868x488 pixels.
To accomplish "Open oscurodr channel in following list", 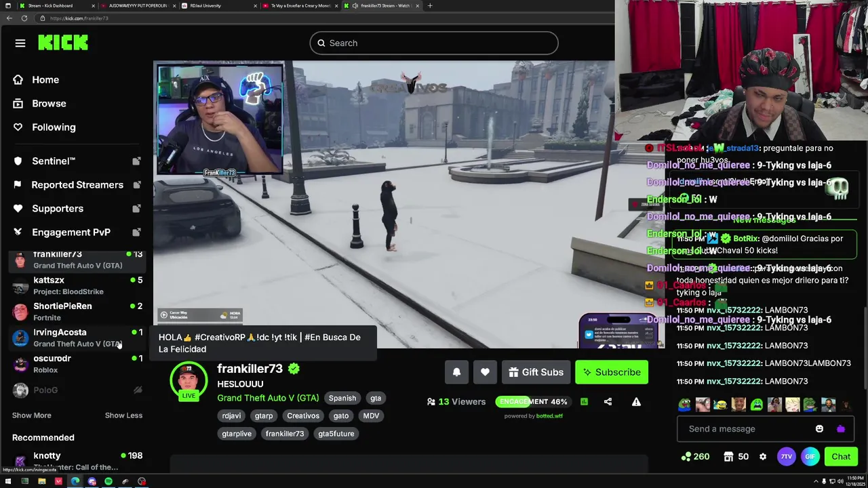I will 77,364.
